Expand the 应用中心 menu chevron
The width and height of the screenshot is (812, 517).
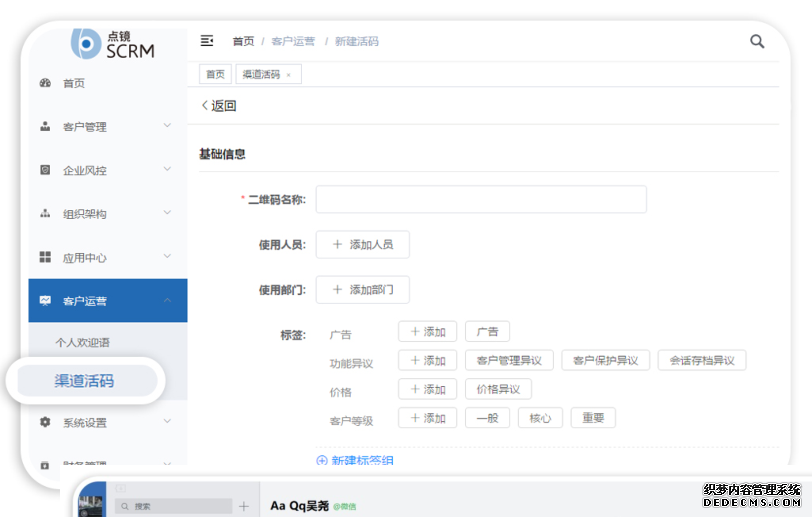point(167,256)
